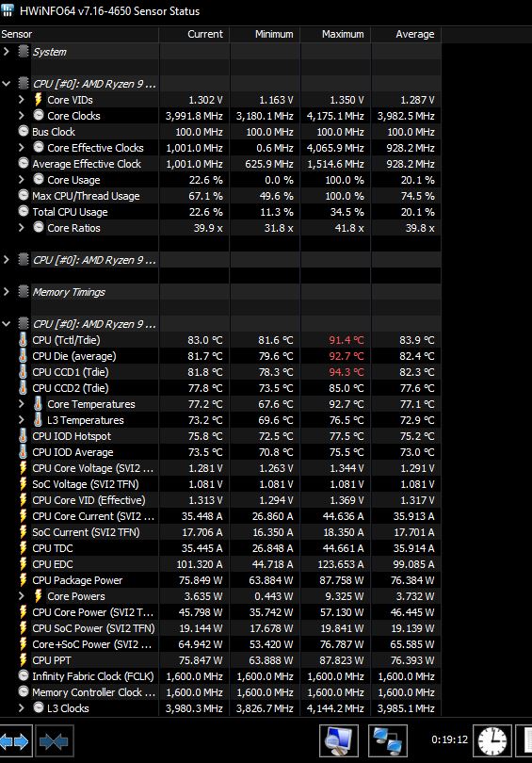Click the blue left-right arrows expand icon
The width and height of the screenshot is (532, 763).
(15, 741)
